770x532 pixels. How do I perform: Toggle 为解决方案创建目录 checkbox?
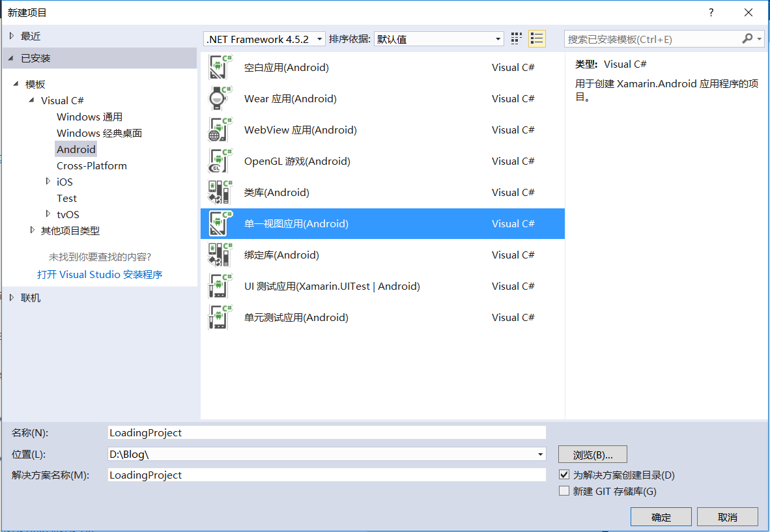click(x=564, y=475)
